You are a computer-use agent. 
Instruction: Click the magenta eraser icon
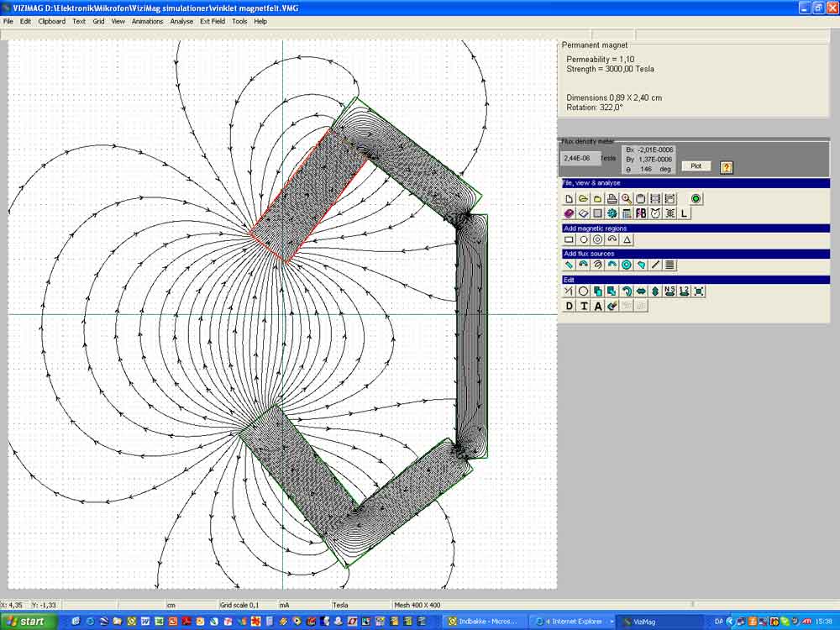569,213
